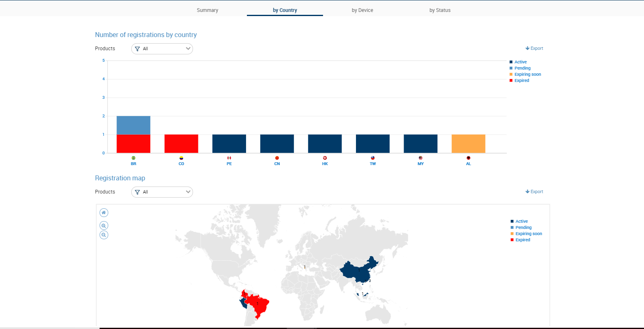This screenshot has width=644, height=329.
Task: Toggle Pending series in map legend
Action: point(521,227)
